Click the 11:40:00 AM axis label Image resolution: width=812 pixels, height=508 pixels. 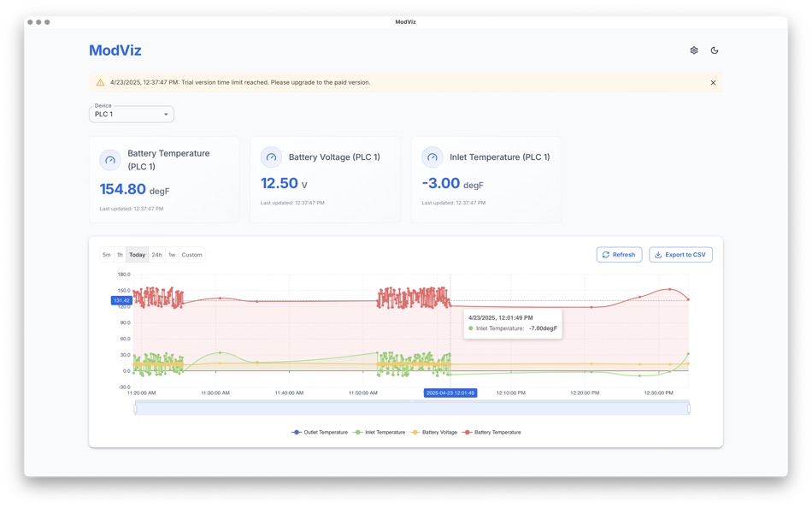click(289, 393)
